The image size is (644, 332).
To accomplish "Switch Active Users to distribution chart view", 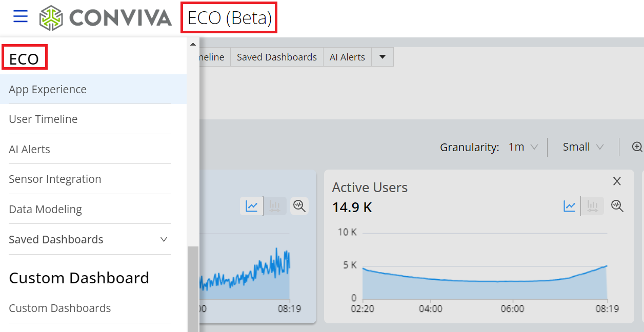I will point(592,206).
